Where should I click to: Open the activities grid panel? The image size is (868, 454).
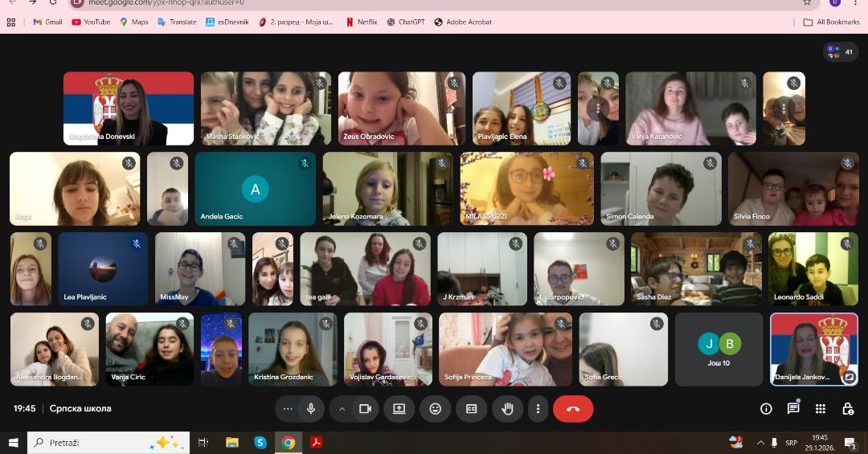[x=821, y=409]
